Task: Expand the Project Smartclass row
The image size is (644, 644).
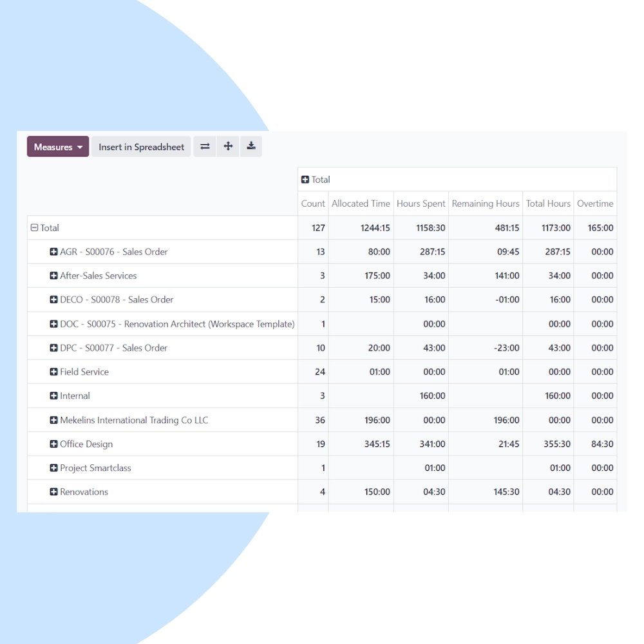Action: (x=54, y=468)
